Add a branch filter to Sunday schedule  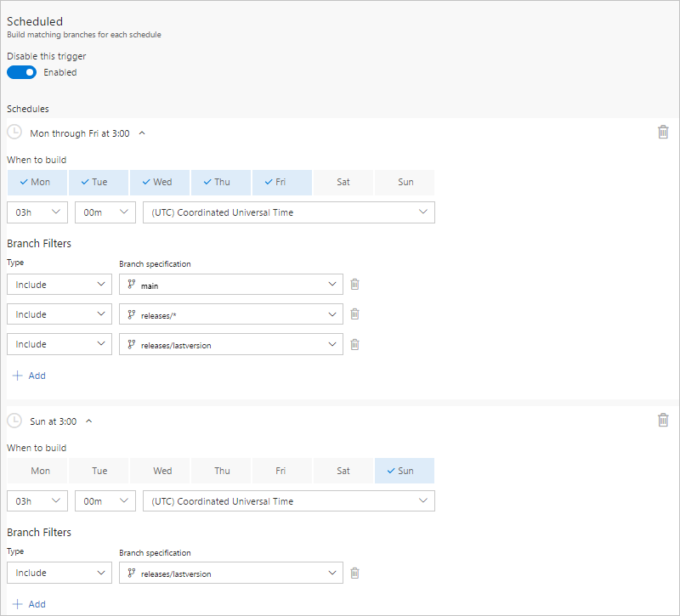29,604
